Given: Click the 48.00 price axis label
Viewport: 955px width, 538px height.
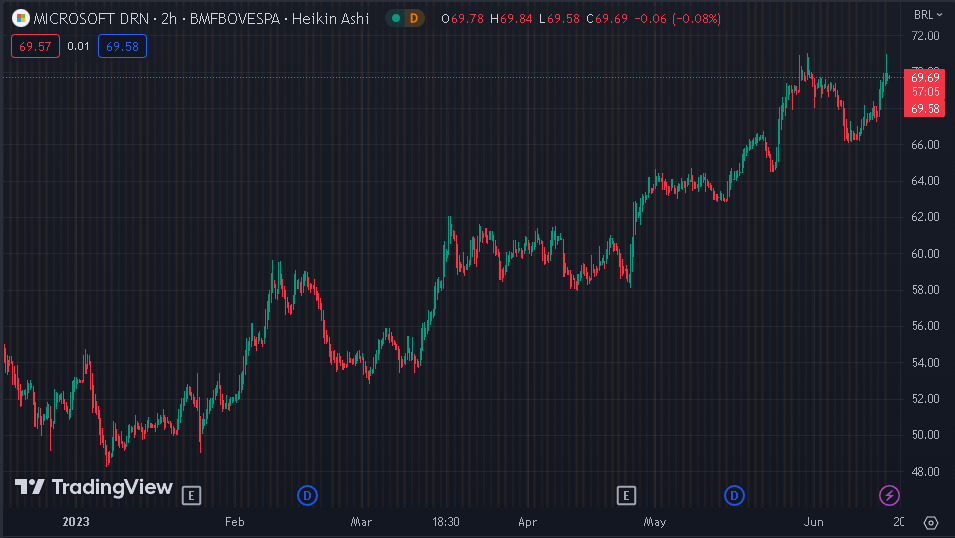Looking at the screenshot, I should [925, 472].
